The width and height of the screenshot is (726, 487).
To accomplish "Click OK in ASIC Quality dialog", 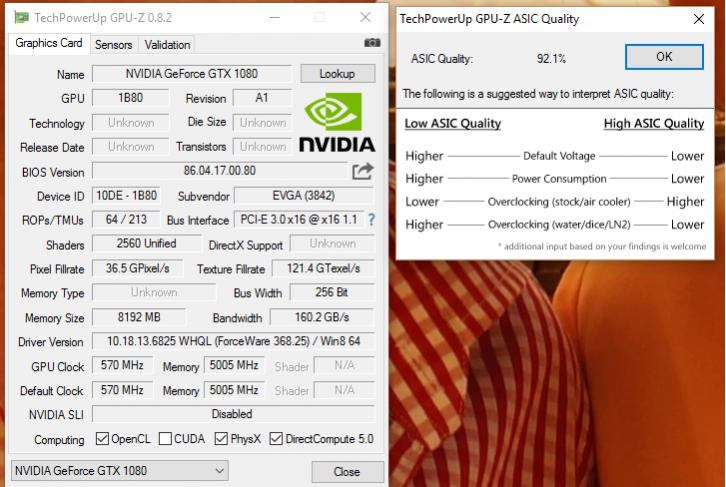I will pyautogui.click(x=664, y=57).
